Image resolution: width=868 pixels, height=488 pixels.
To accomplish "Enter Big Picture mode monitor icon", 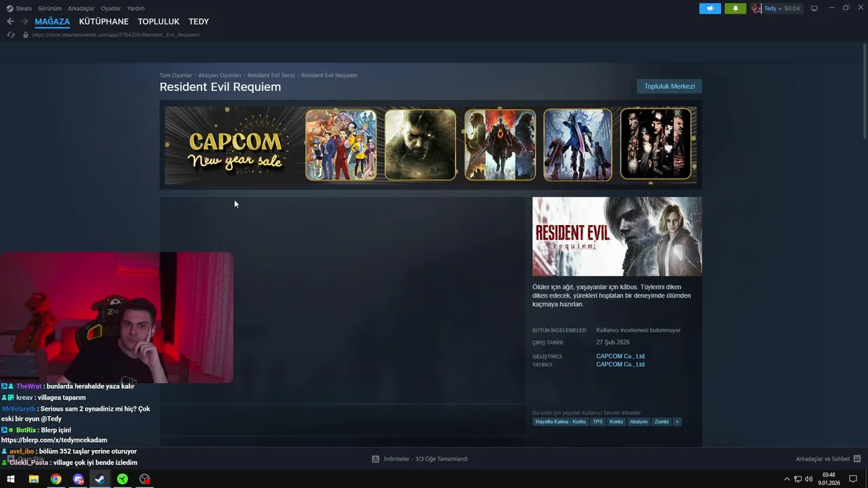I will coord(814,8).
